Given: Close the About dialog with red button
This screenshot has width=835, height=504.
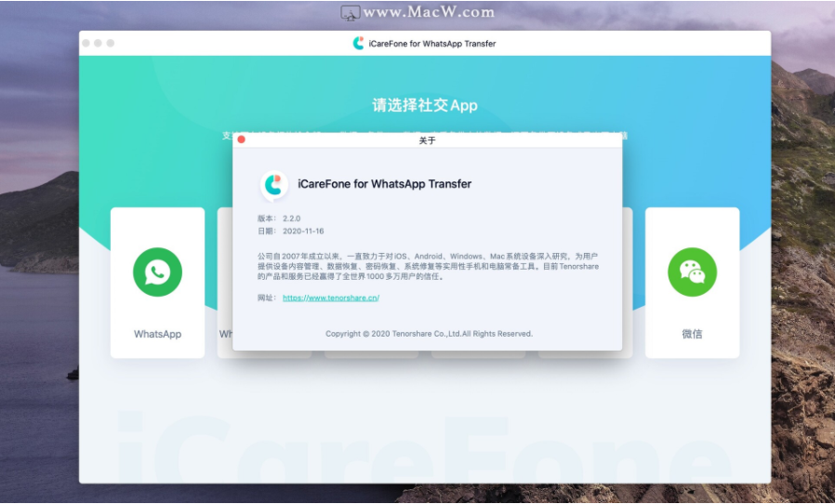Looking at the screenshot, I should 241,139.
